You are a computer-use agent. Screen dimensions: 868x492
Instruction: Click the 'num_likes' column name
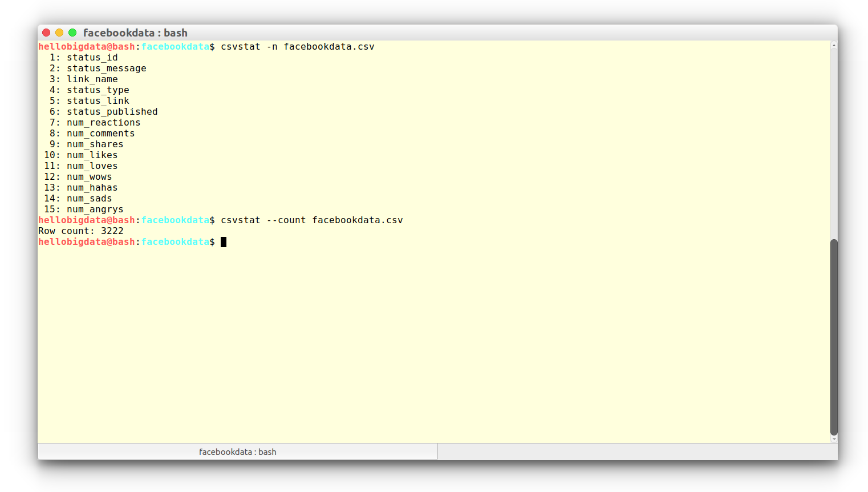92,155
